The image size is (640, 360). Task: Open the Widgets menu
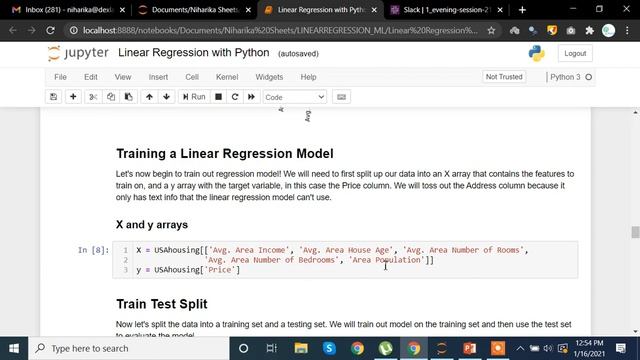(x=269, y=77)
